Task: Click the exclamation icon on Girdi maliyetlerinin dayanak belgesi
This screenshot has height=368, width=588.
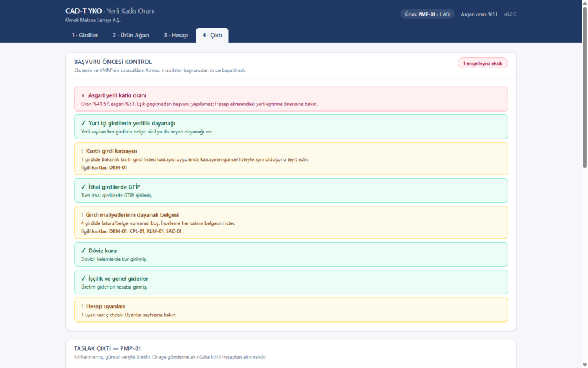Action: 82,215
